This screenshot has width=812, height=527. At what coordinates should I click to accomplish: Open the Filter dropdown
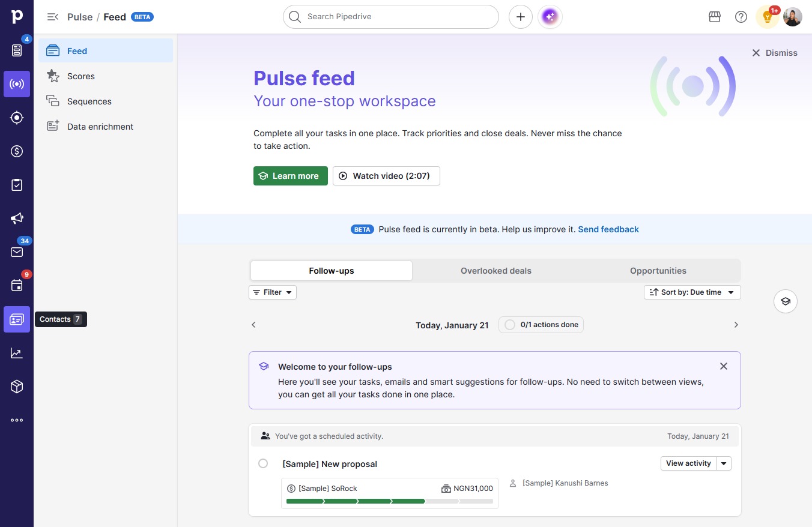pyautogui.click(x=273, y=292)
